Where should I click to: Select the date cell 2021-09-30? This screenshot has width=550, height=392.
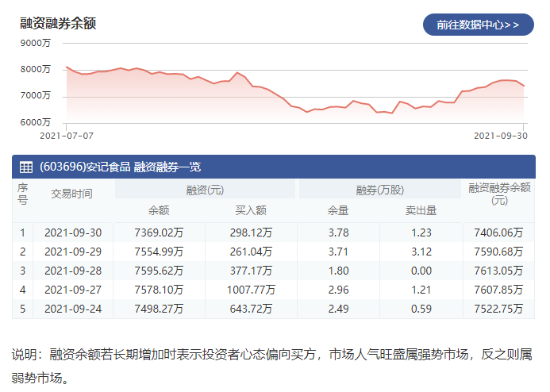(73, 233)
